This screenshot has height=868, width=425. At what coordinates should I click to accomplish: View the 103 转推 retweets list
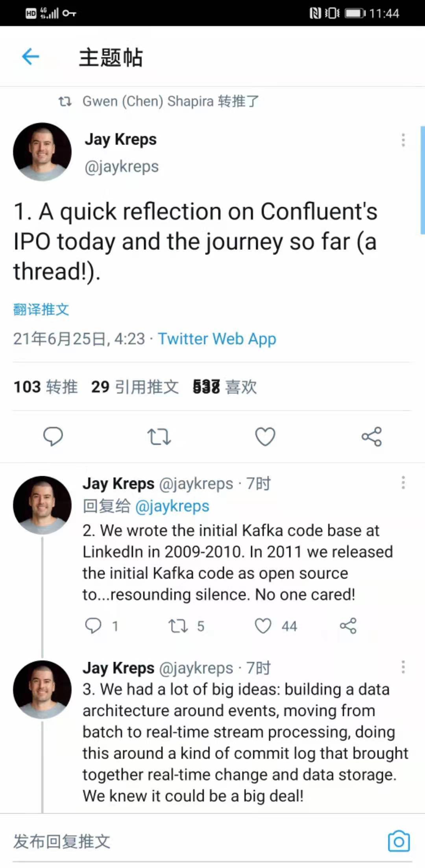(46, 387)
